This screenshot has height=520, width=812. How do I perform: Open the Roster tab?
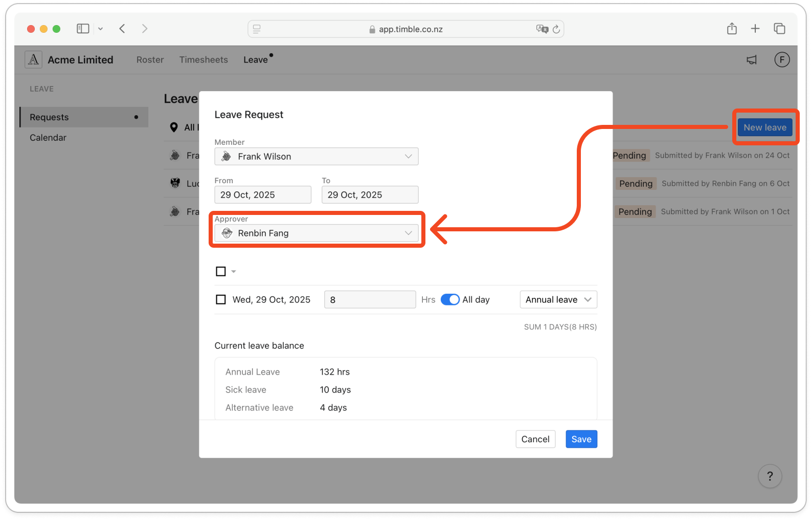click(x=150, y=60)
